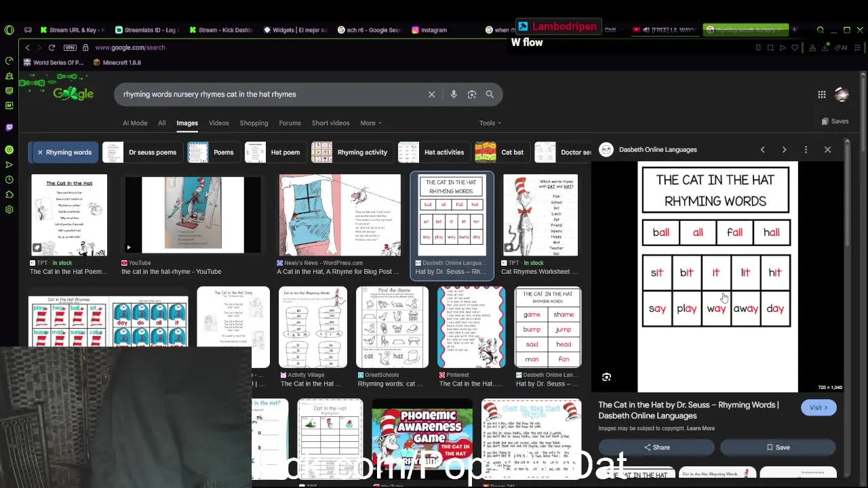Image resolution: width=868 pixels, height=488 pixels.
Task: Open the downloads icon in toolbar
Action: 827,47
